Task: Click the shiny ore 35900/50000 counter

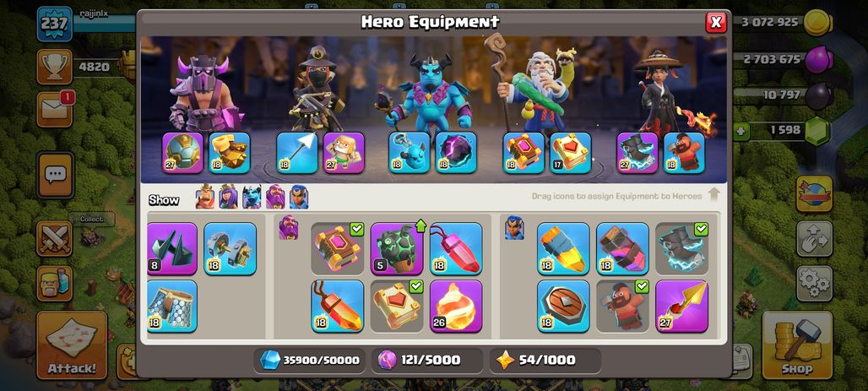Action: click(x=310, y=361)
